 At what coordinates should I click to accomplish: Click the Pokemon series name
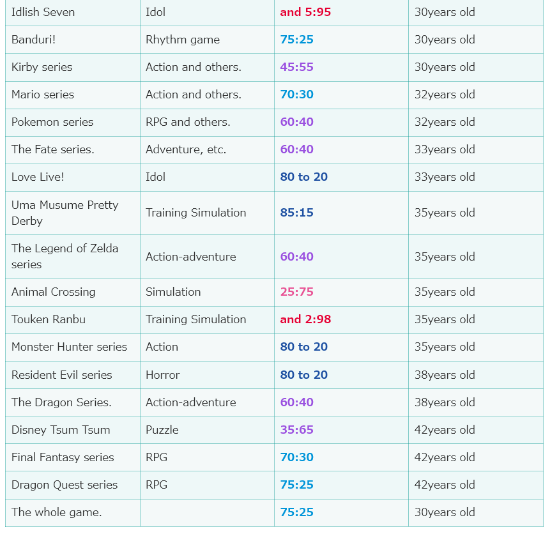[52, 122]
